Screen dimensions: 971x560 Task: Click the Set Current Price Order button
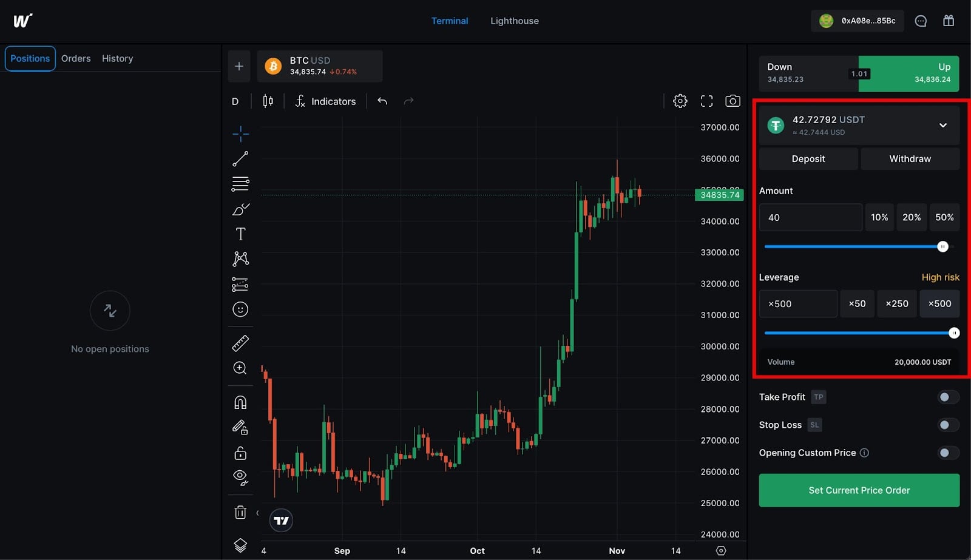pyautogui.click(x=859, y=491)
